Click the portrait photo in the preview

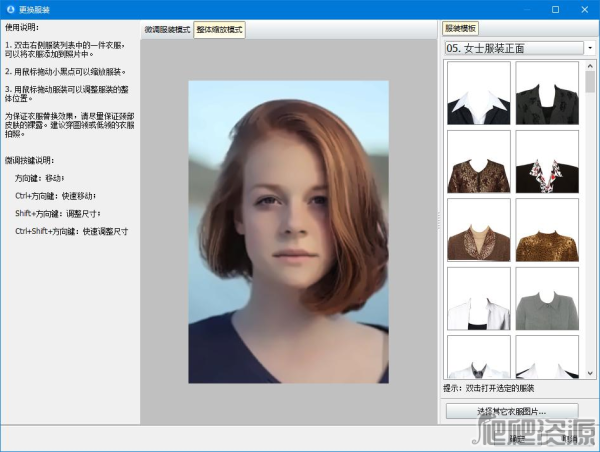(x=289, y=232)
